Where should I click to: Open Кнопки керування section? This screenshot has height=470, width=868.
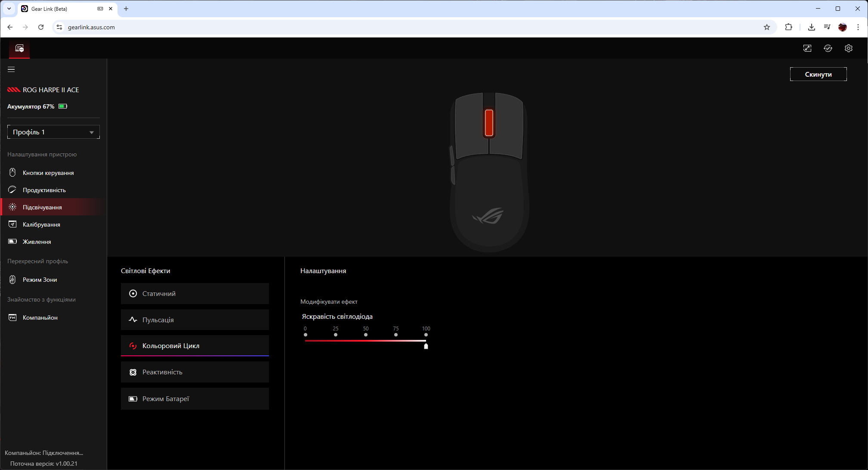click(x=48, y=173)
